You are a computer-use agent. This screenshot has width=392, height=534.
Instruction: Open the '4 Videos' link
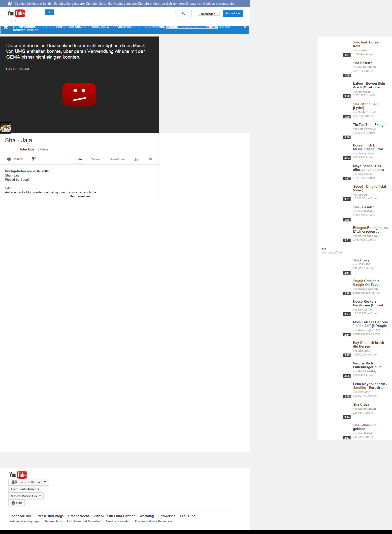(x=43, y=149)
